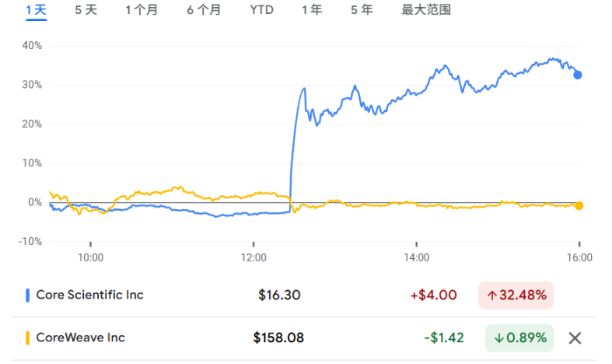Viewport: 612px width, 364px height.
Task: Click the yellow endpoint dot on chart
Action: coord(579,205)
